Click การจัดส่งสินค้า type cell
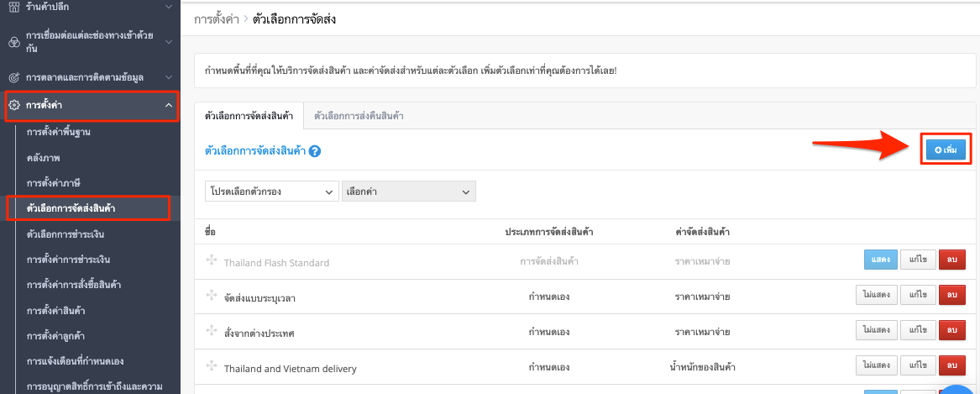Image resolution: width=980 pixels, height=394 pixels. 548,261
